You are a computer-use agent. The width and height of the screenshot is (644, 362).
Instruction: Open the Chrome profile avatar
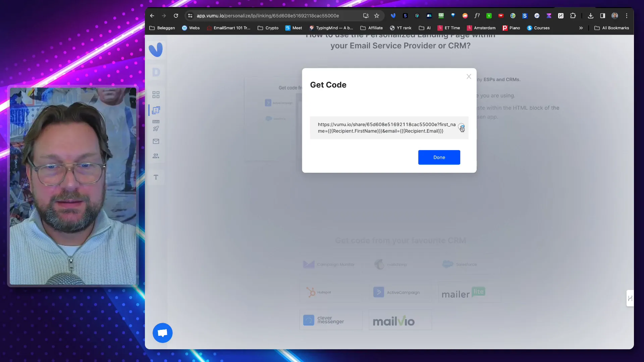click(x=615, y=16)
